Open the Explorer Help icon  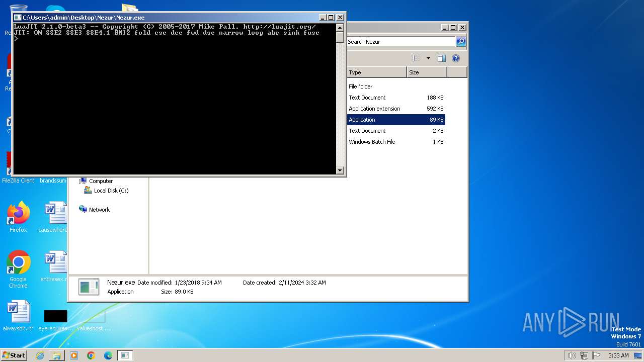(x=456, y=58)
